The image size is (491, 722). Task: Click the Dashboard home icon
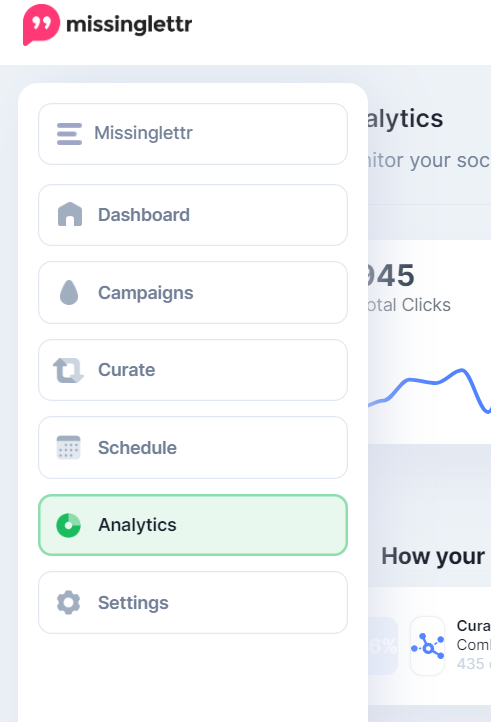(70, 215)
